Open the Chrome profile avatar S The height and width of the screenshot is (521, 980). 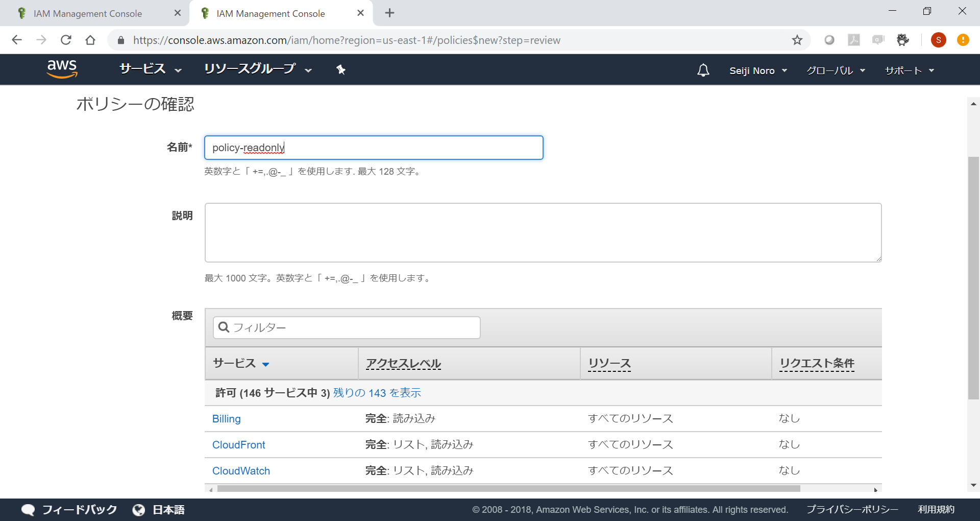pos(939,40)
